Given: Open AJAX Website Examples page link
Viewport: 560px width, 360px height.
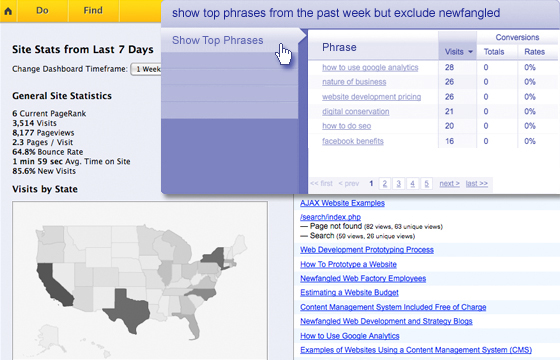Looking at the screenshot, I should (342, 203).
